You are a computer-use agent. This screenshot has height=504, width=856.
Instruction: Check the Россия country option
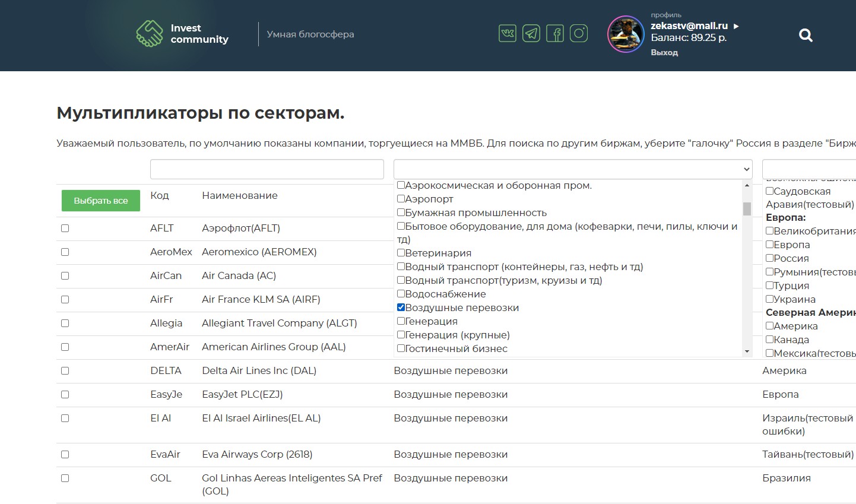(x=769, y=258)
